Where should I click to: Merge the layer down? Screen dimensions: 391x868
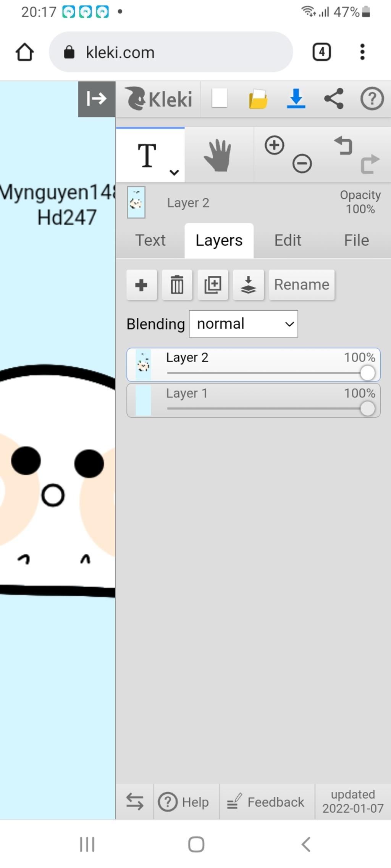[x=248, y=285]
